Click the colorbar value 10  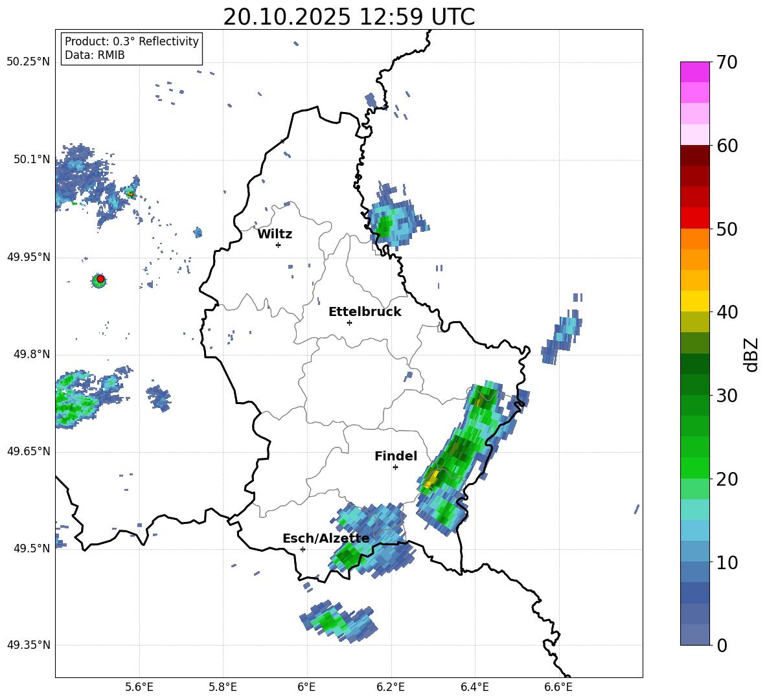coord(727,562)
